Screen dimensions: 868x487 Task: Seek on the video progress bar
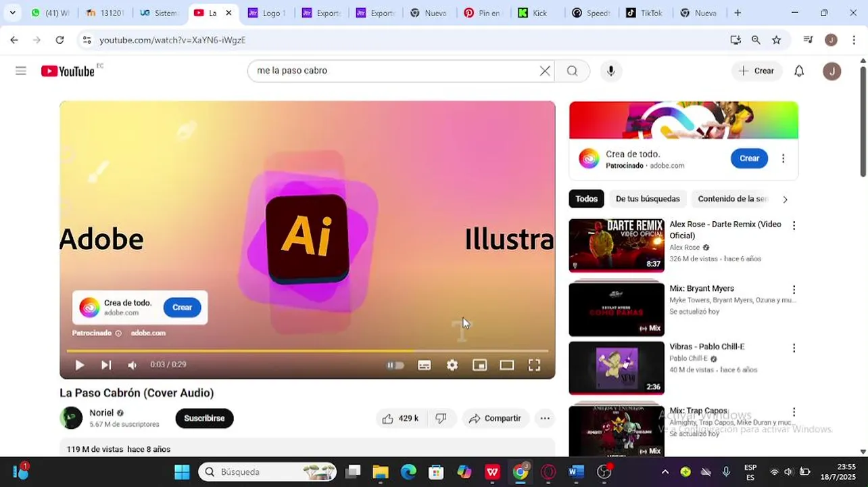308,350
